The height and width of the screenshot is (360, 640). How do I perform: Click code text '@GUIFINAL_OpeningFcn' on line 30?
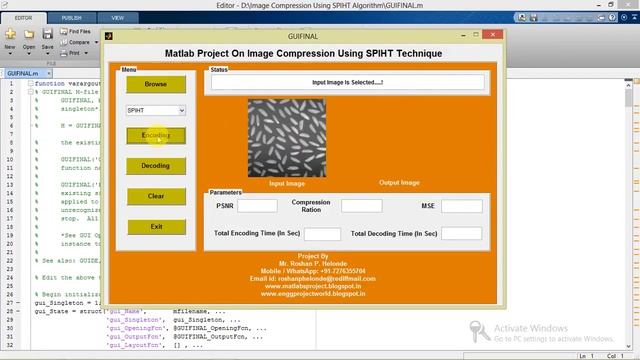pos(211,328)
